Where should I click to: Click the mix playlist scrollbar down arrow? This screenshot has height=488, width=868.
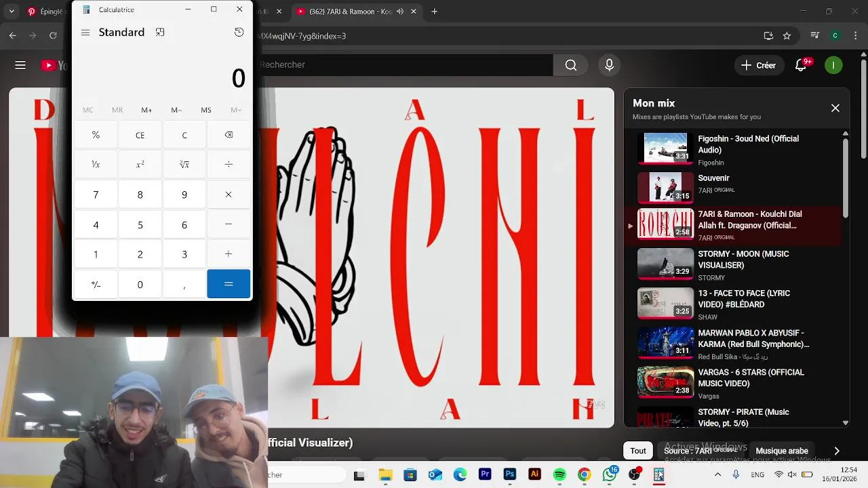(846, 422)
